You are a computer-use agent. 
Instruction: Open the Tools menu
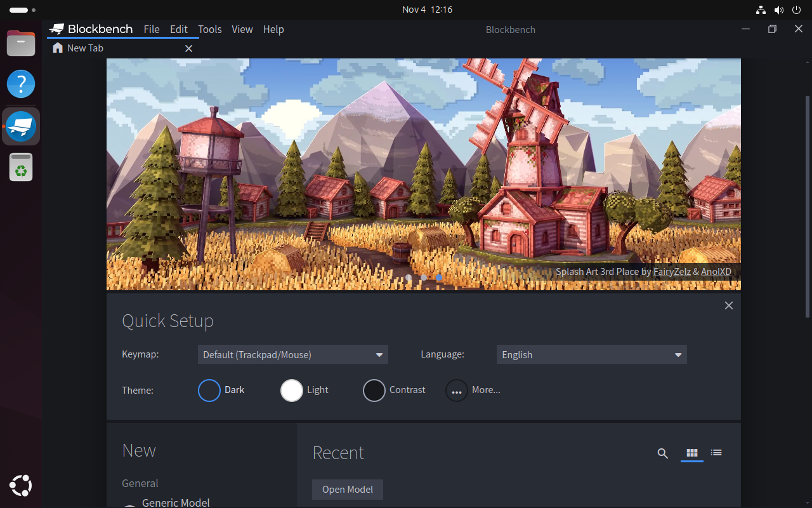point(210,29)
